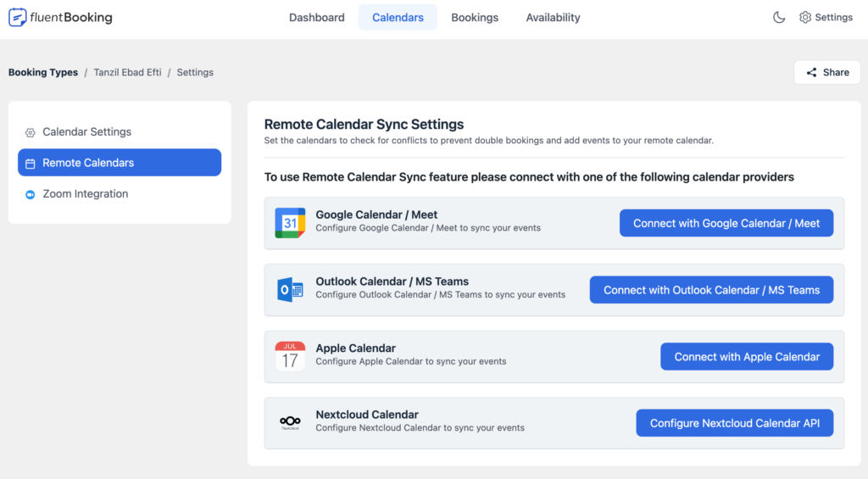Configure Nextcloud Calendar API
Viewport: 868px width, 479px height.
coord(735,423)
